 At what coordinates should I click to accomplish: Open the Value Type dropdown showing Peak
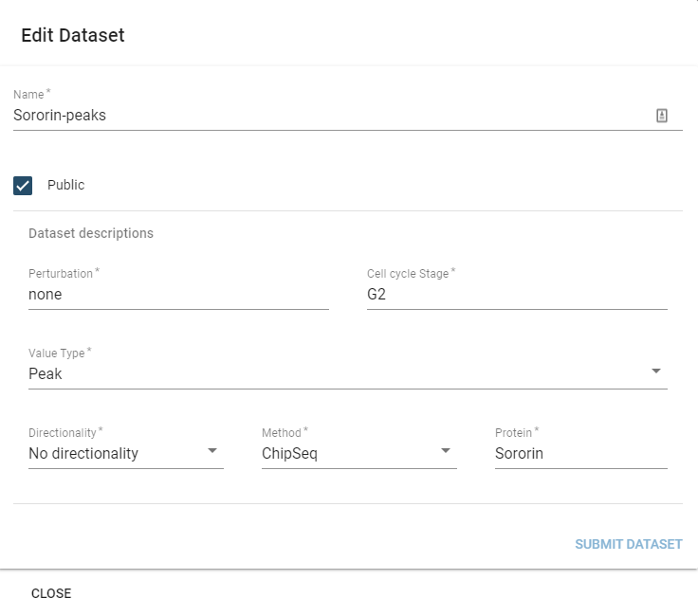pos(332,374)
